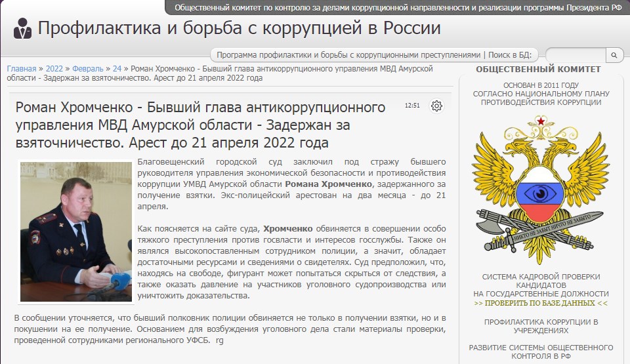This screenshot has width=630, height=364.
Task: Click the article headline about Роман Хромченко
Action: [200, 125]
